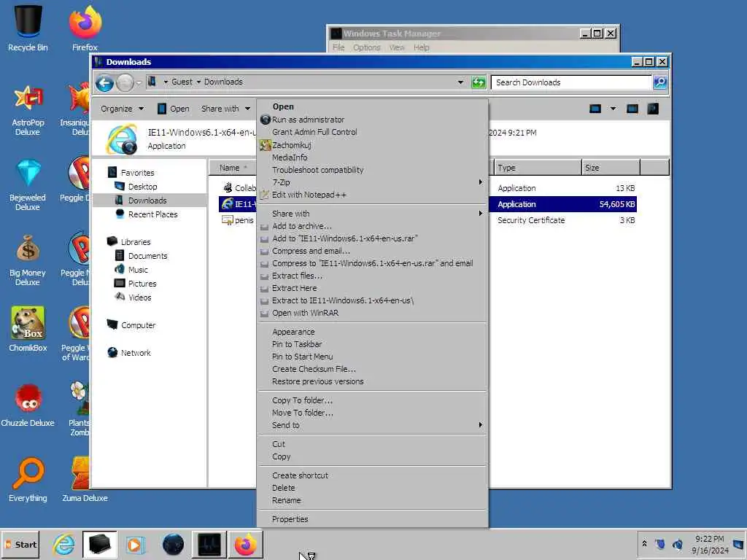Sort by the Size column header

611,168
